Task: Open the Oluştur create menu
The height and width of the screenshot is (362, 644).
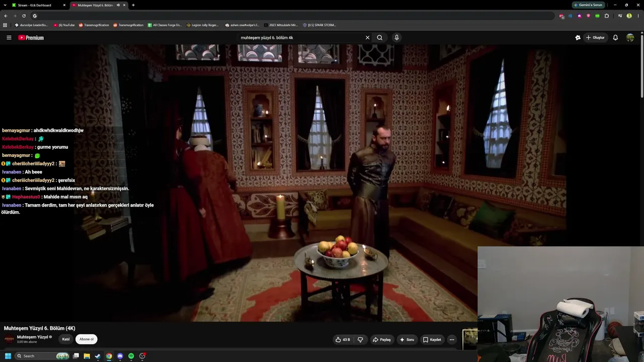Action: click(x=595, y=38)
